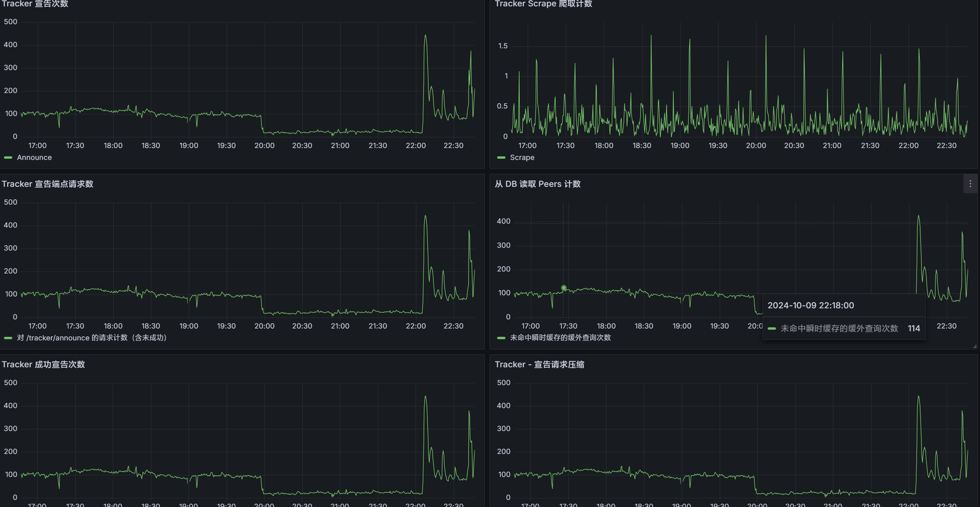The width and height of the screenshot is (980, 507).
Task: Click the 未命中瞬时缓存 legend color marker below the DB chart
Action: (501, 338)
